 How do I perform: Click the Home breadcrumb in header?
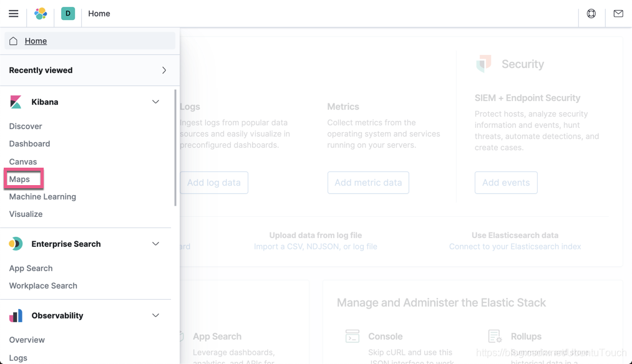pos(99,14)
